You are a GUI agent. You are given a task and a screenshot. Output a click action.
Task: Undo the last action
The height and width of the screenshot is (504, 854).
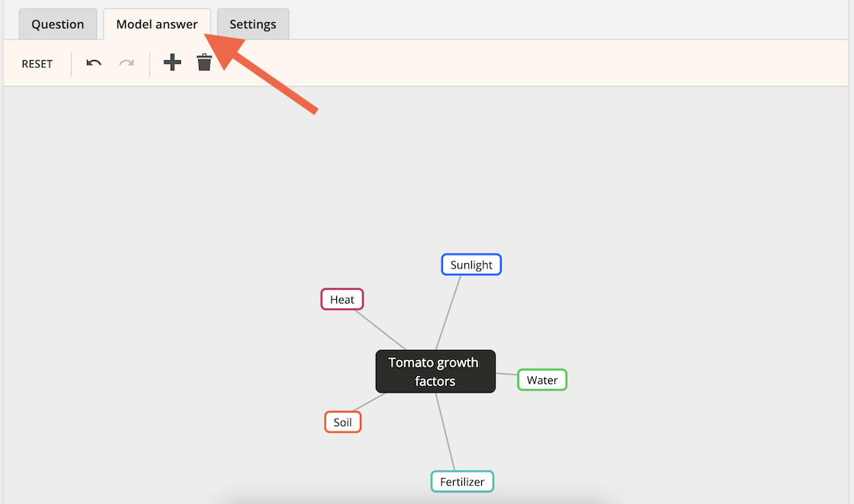pos(94,63)
